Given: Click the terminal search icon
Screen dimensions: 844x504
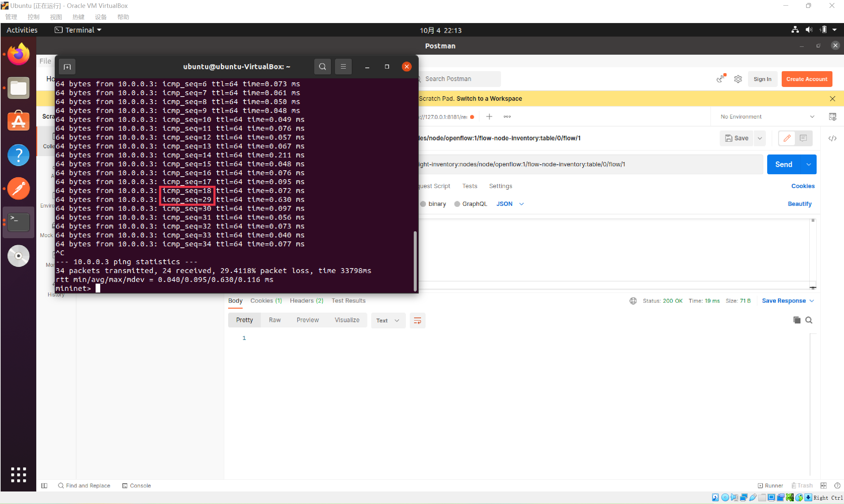Looking at the screenshot, I should pos(322,67).
